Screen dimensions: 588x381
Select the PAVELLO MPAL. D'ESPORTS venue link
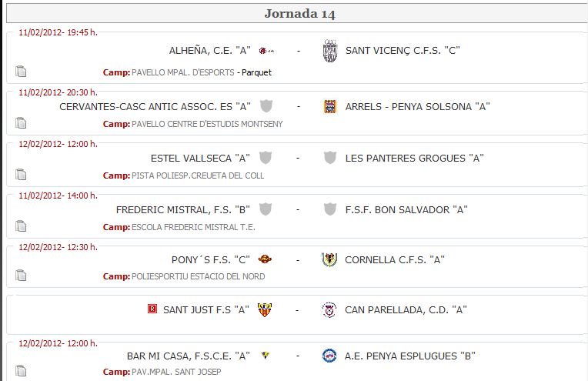tap(183, 72)
